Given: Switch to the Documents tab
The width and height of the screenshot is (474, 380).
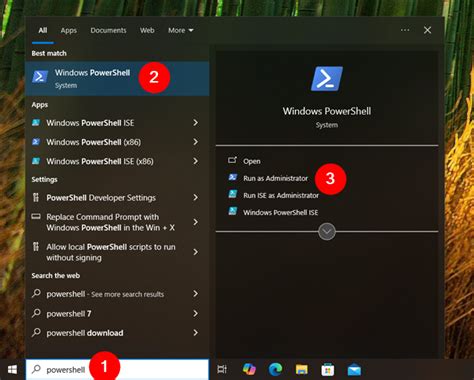Looking at the screenshot, I should [x=108, y=30].
